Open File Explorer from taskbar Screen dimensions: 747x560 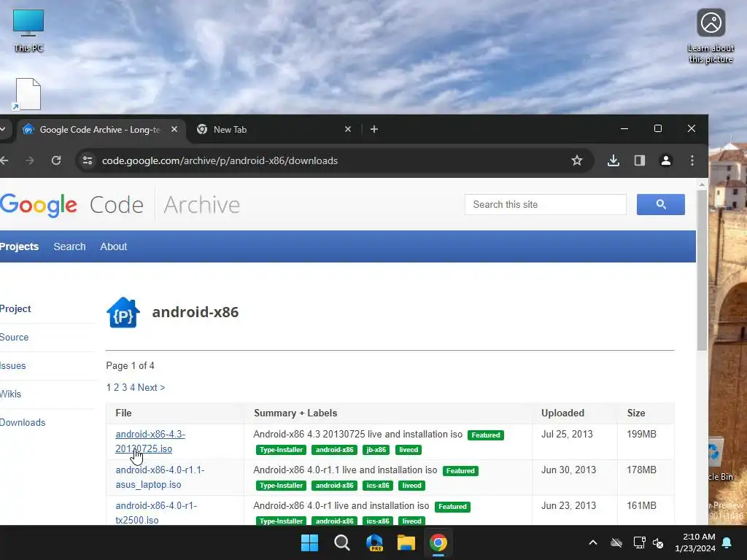pyautogui.click(x=406, y=542)
